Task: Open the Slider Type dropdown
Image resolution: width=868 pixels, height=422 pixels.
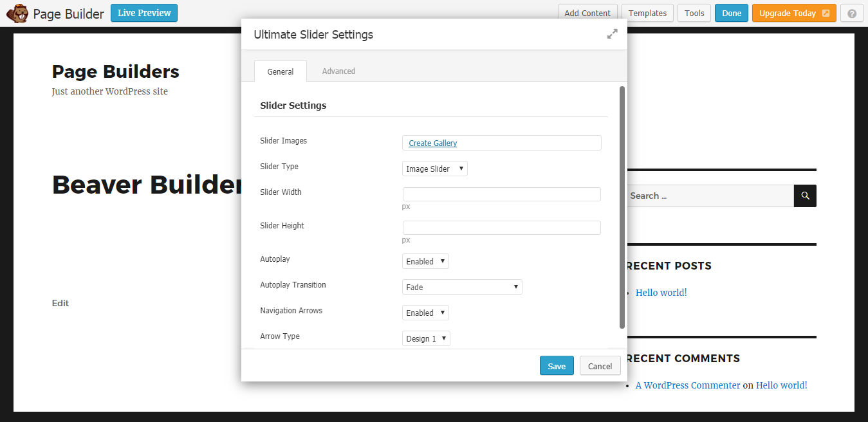Action: point(435,169)
